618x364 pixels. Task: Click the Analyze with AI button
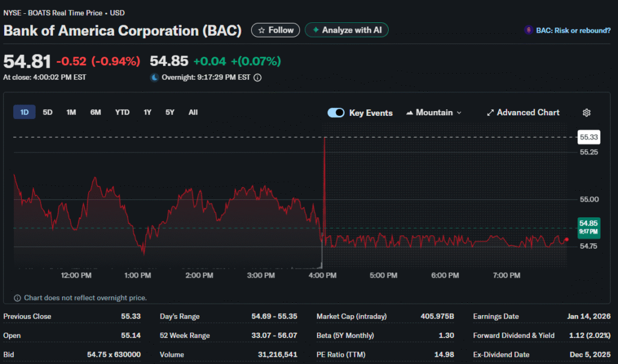point(346,30)
